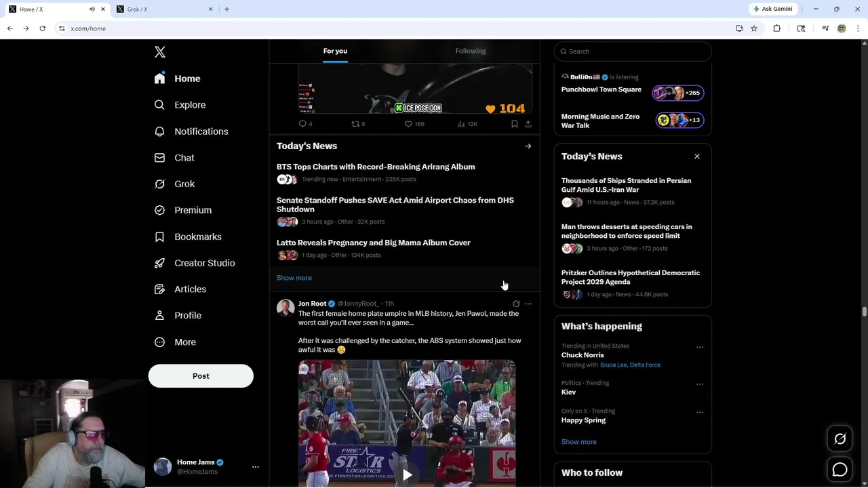Switch to the For you tab

pyautogui.click(x=335, y=51)
